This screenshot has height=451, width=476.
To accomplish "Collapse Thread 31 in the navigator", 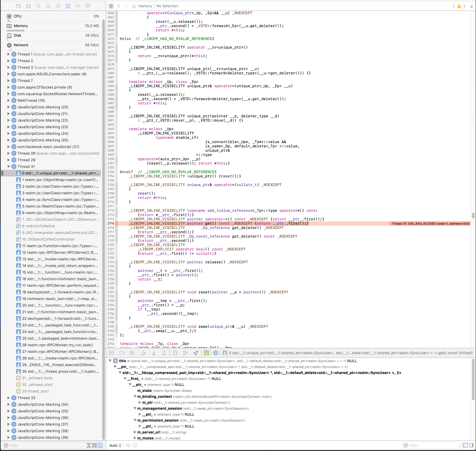I will pyautogui.click(x=9, y=166).
